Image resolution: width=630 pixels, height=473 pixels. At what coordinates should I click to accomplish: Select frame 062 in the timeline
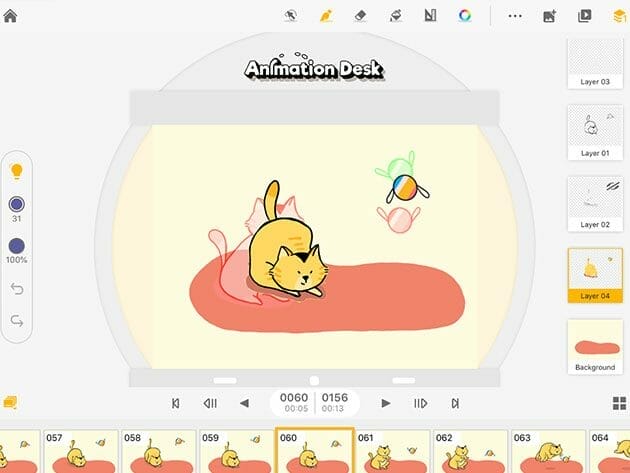tap(471, 452)
